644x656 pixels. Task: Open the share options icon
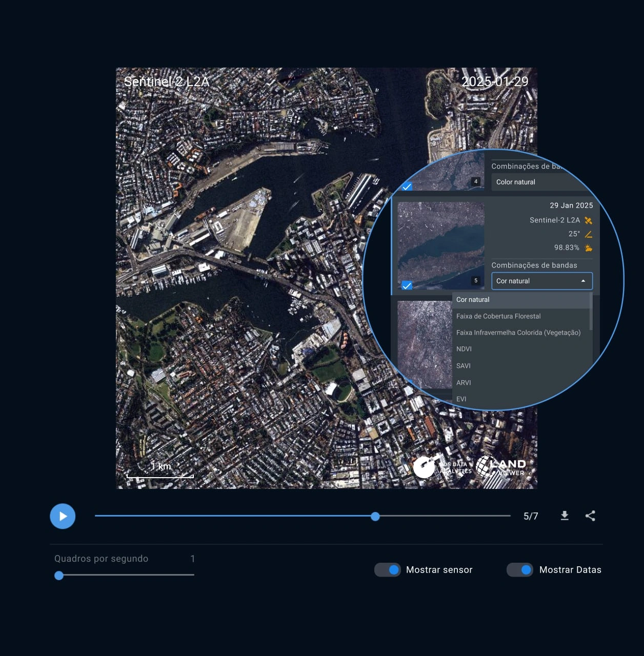[590, 516]
